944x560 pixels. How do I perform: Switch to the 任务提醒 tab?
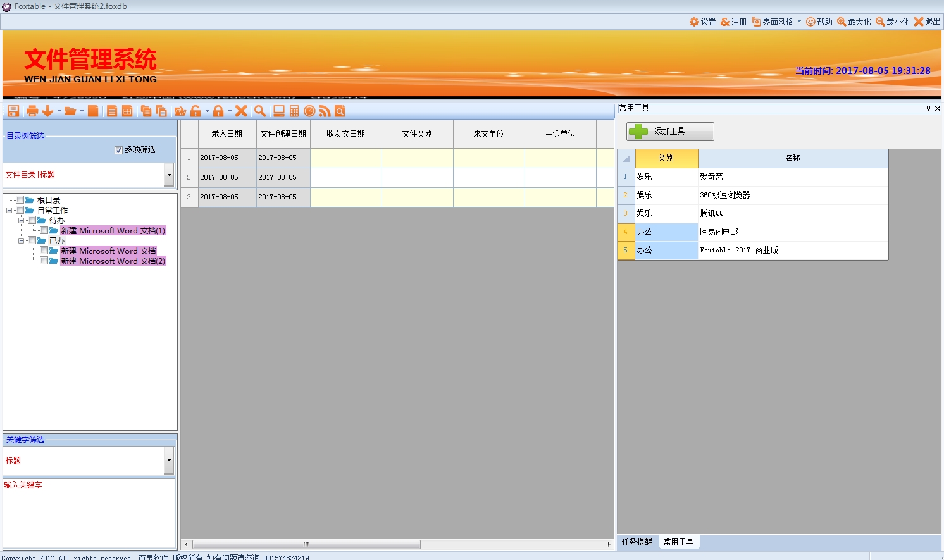click(637, 542)
